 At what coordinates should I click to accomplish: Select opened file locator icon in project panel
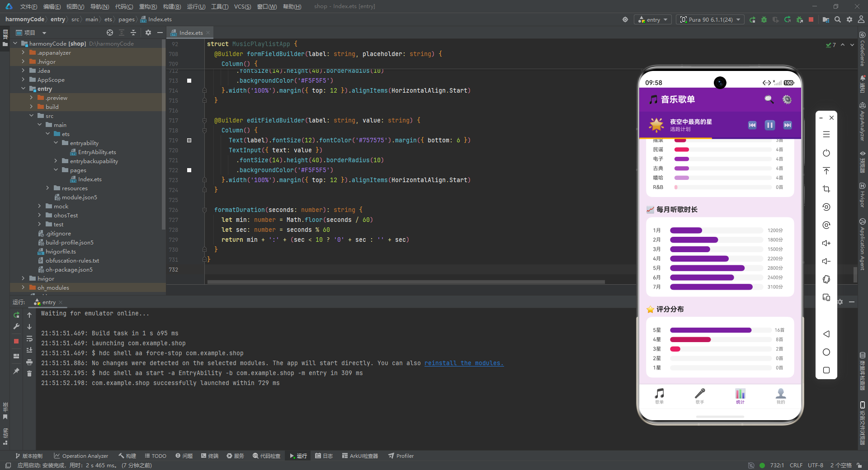tap(110, 33)
